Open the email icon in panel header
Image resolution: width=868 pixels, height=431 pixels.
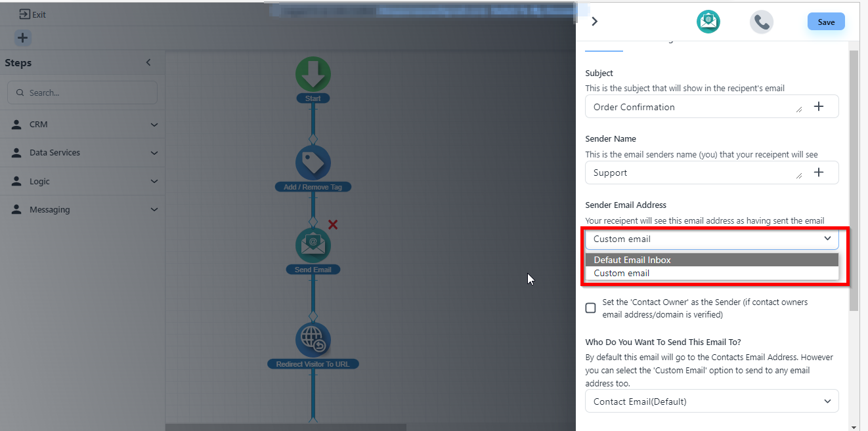(x=708, y=22)
